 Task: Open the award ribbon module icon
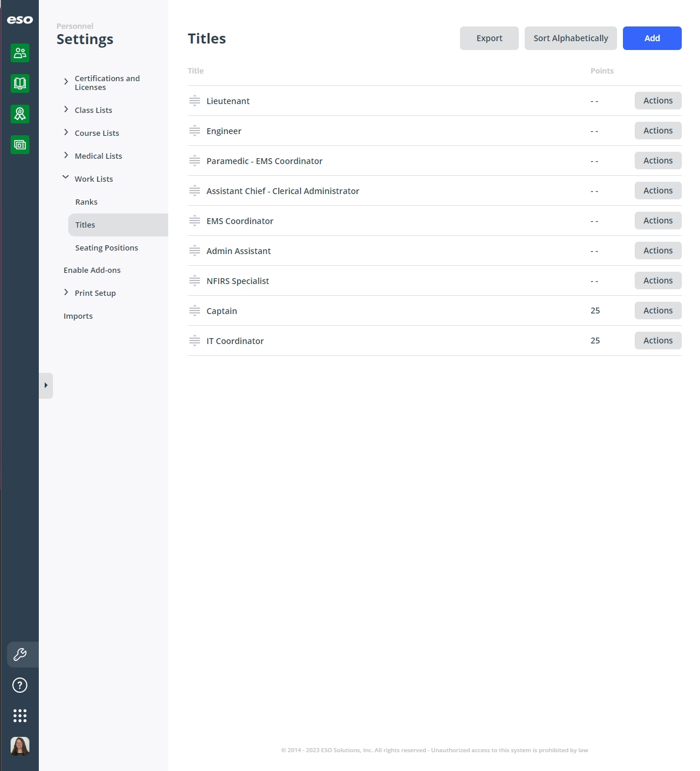(20, 114)
